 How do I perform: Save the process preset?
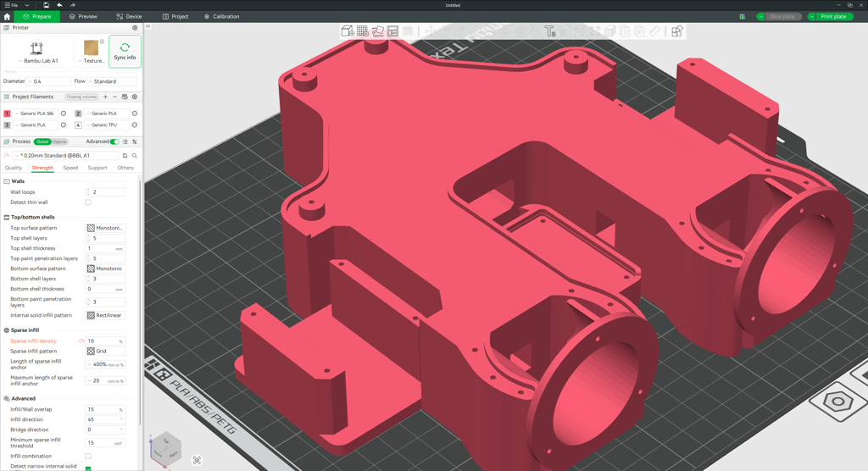[x=125, y=156]
